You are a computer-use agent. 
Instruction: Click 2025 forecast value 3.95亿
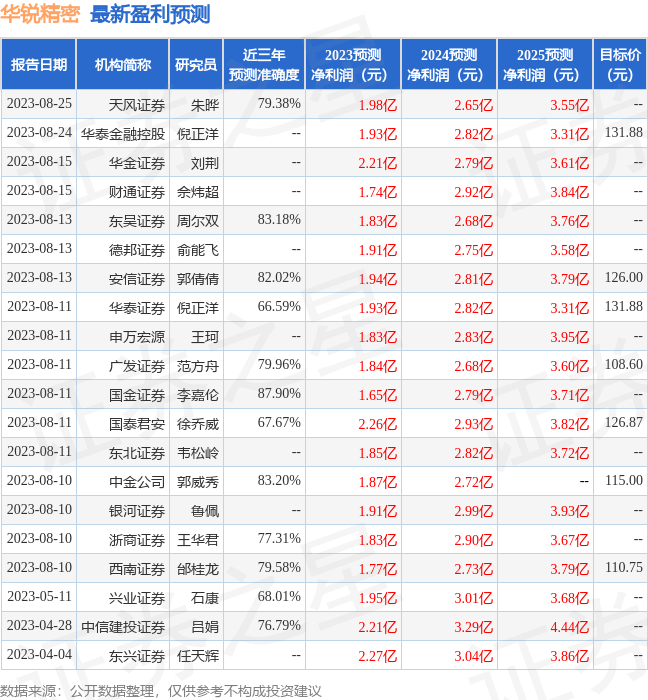pos(569,337)
